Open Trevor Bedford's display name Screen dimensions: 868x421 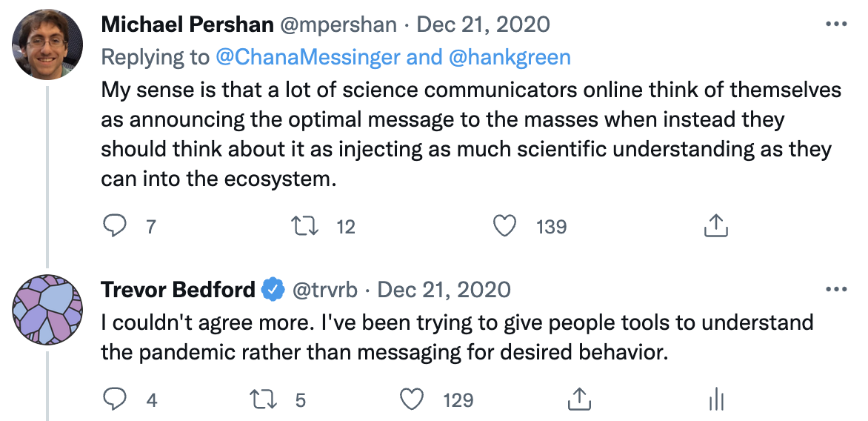pos(178,289)
